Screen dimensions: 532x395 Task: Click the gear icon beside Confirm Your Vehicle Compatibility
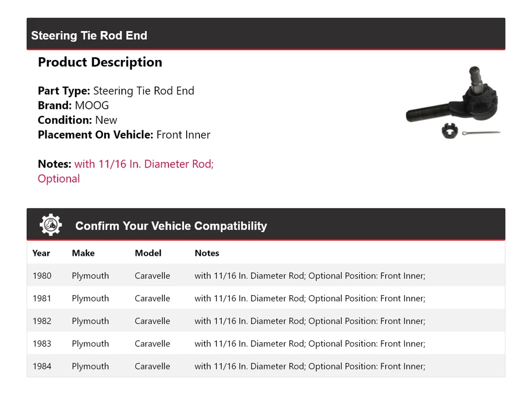(50, 225)
